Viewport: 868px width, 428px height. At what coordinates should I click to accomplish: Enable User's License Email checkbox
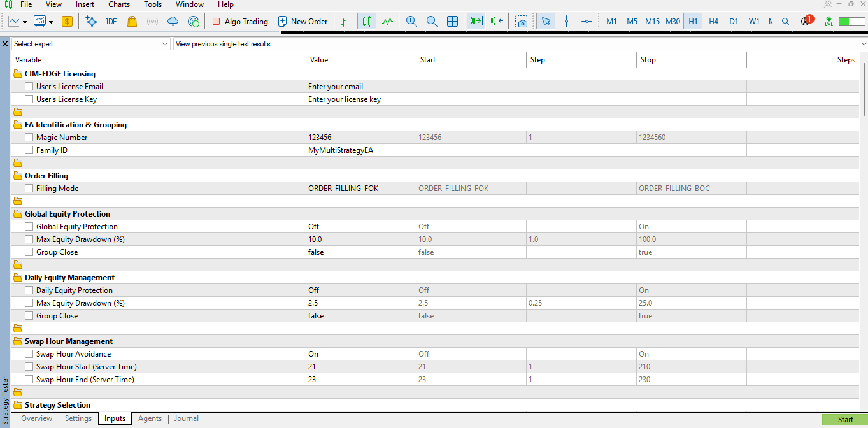[x=29, y=87]
